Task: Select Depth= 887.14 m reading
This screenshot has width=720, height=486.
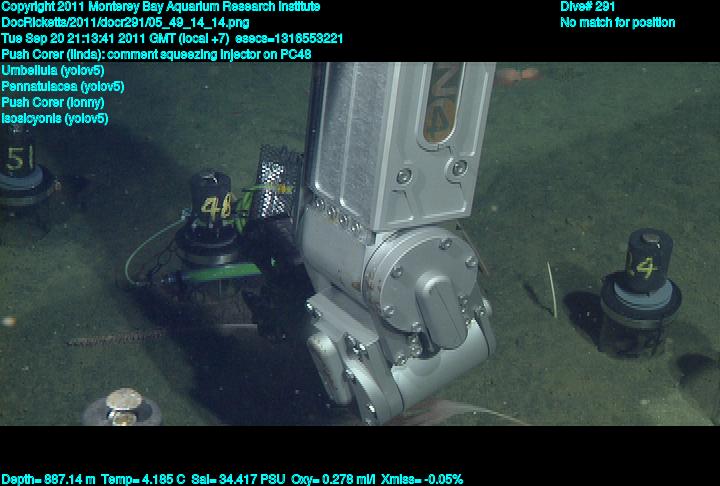Action: tap(48, 480)
